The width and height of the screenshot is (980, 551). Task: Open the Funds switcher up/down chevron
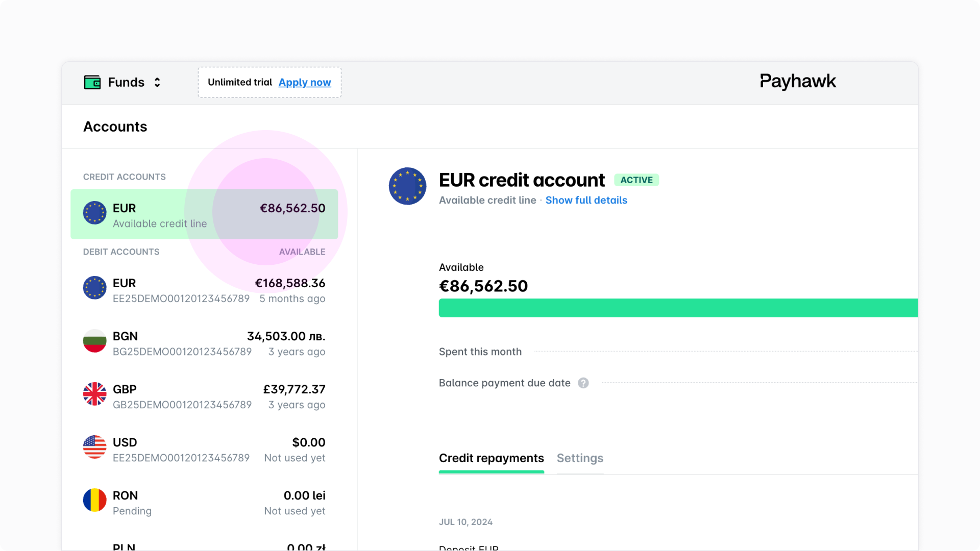point(157,82)
